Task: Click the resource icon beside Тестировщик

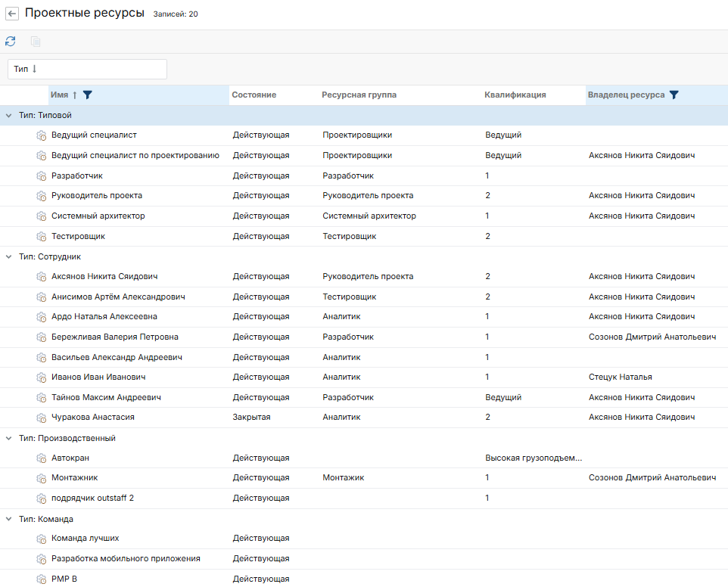Action: [42, 237]
